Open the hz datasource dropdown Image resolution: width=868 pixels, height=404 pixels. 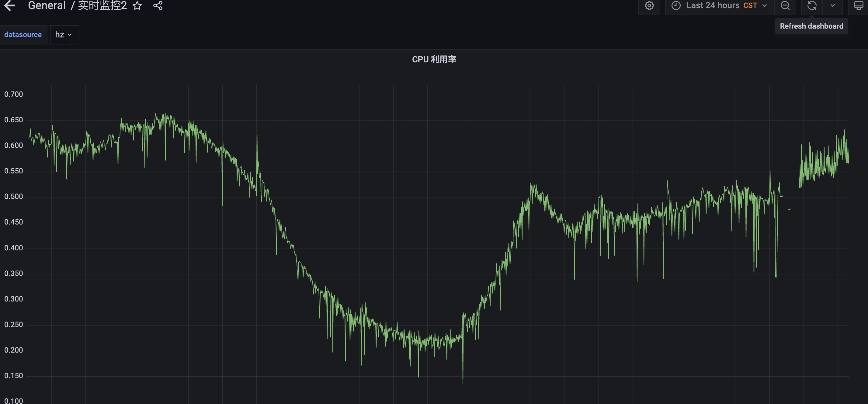tap(64, 34)
